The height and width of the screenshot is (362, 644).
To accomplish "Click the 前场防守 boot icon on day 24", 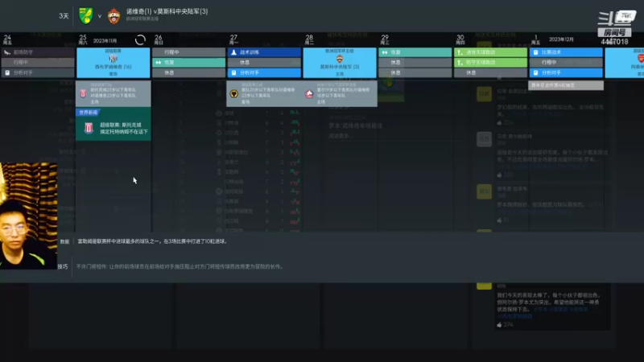I will [7, 52].
